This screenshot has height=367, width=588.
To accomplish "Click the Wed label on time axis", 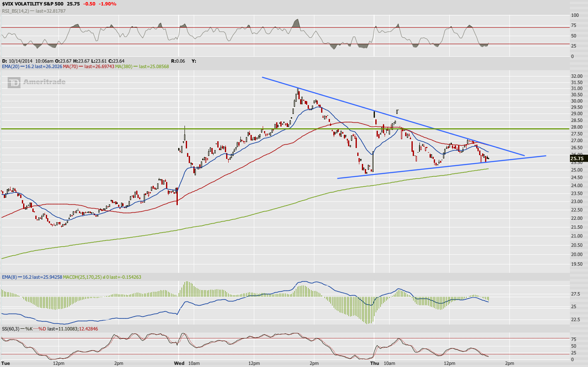I will pyautogui.click(x=179, y=363).
